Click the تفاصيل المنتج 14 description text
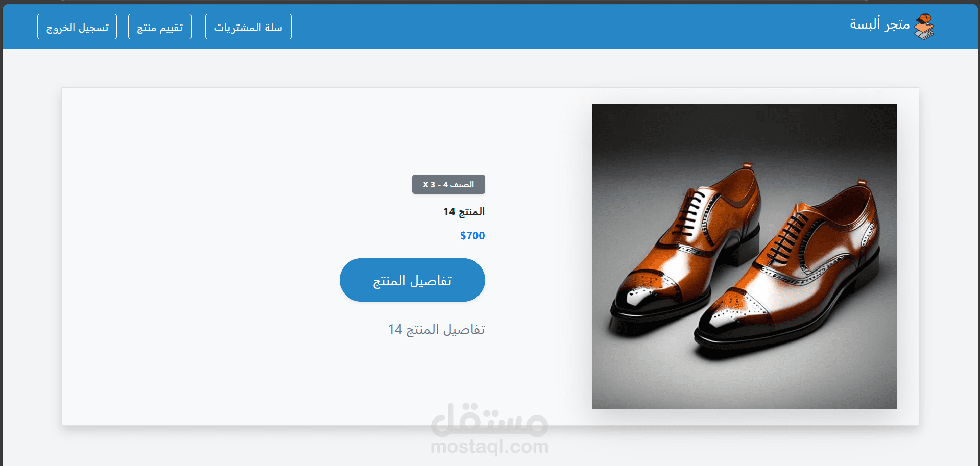This screenshot has width=980, height=466. pos(437,329)
